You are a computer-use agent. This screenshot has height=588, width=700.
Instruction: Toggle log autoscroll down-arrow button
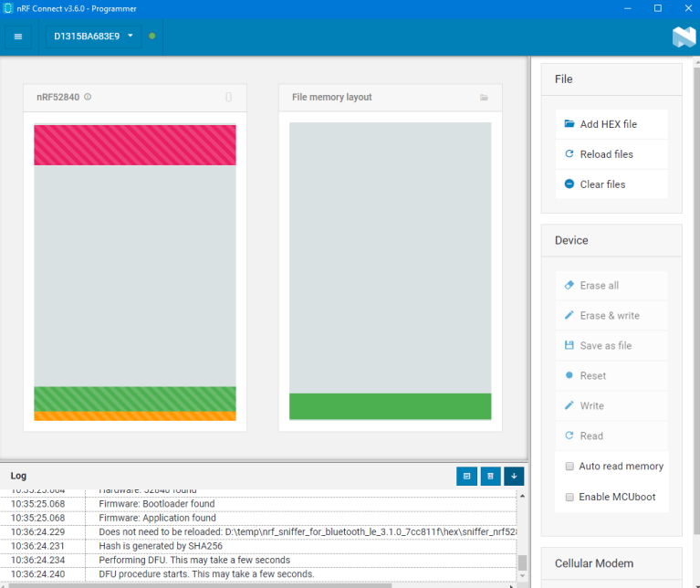click(x=514, y=476)
